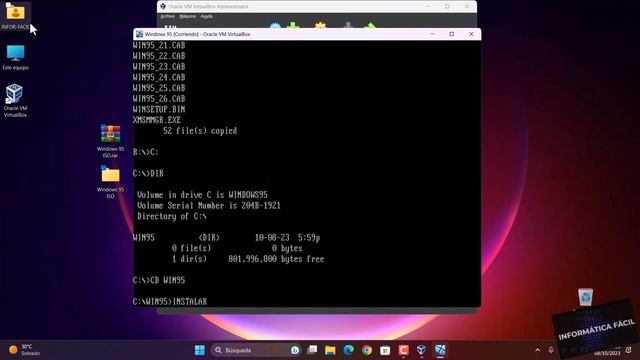Screen dimensions: 640x360
Task: Open the Recycle Bin on the desktop
Action: pyautogui.click(x=585, y=297)
